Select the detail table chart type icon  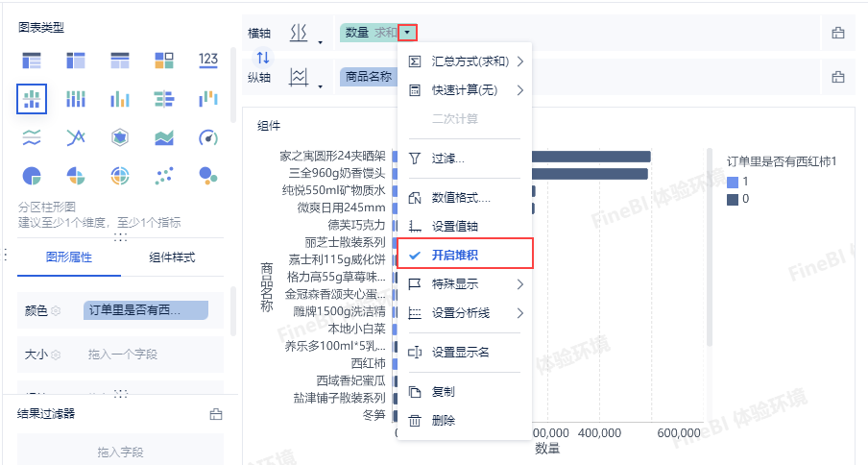120,60
